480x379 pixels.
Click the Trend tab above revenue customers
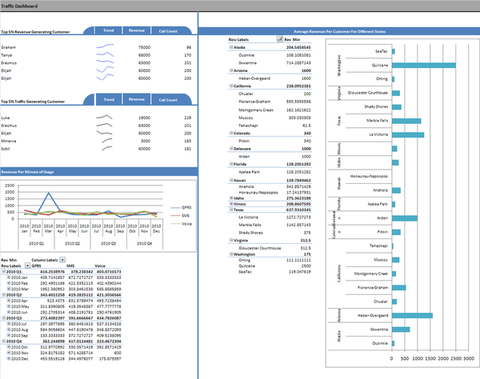point(108,30)
